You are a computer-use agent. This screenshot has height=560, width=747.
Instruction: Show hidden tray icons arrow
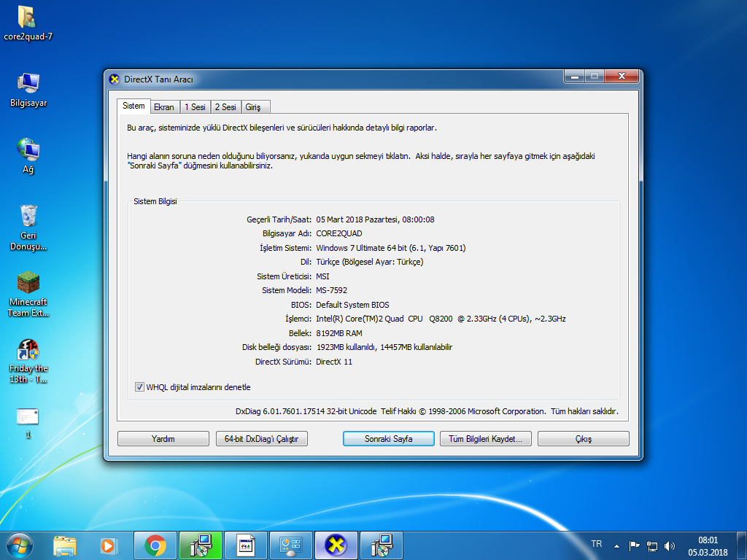pyautogui.click(x=616, y=546)
